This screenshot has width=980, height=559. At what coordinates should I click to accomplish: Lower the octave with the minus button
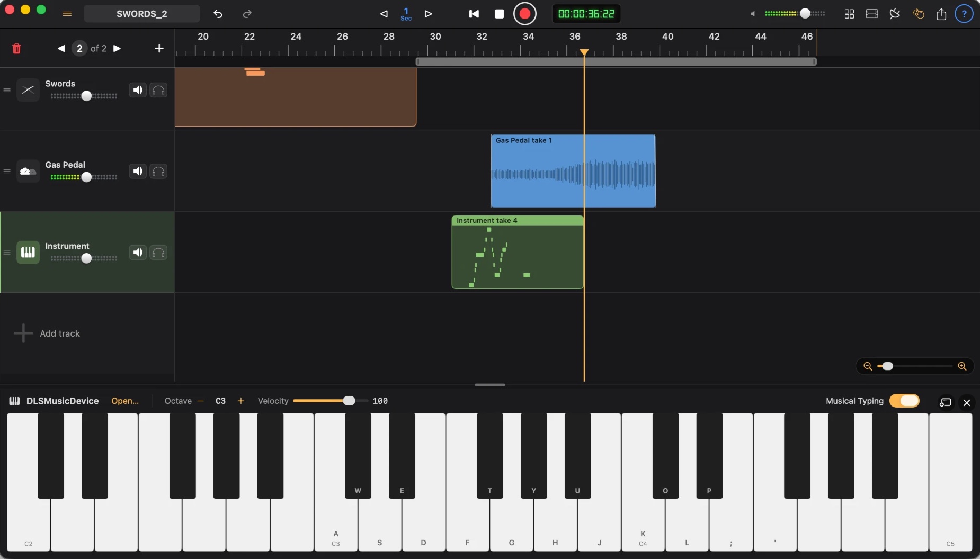pos(200,401)
